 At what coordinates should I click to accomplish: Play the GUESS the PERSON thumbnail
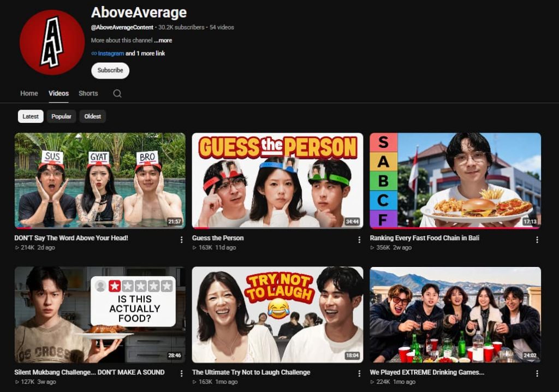277,181
